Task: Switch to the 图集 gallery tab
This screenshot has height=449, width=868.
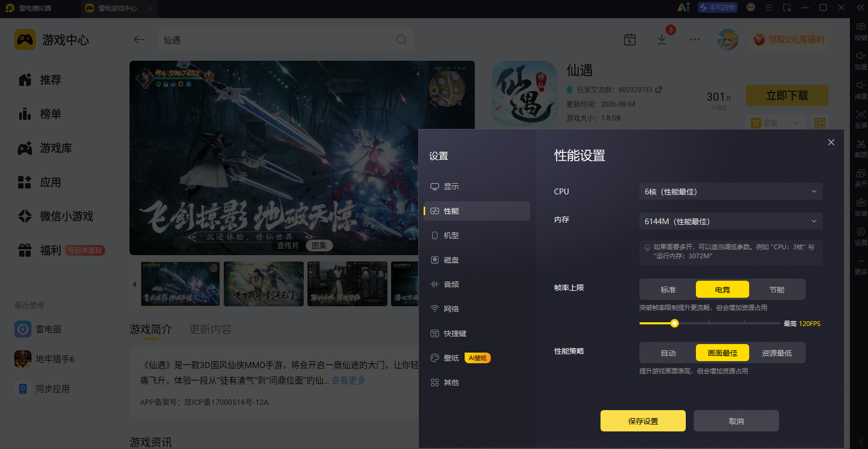Action: coord(319,246)
